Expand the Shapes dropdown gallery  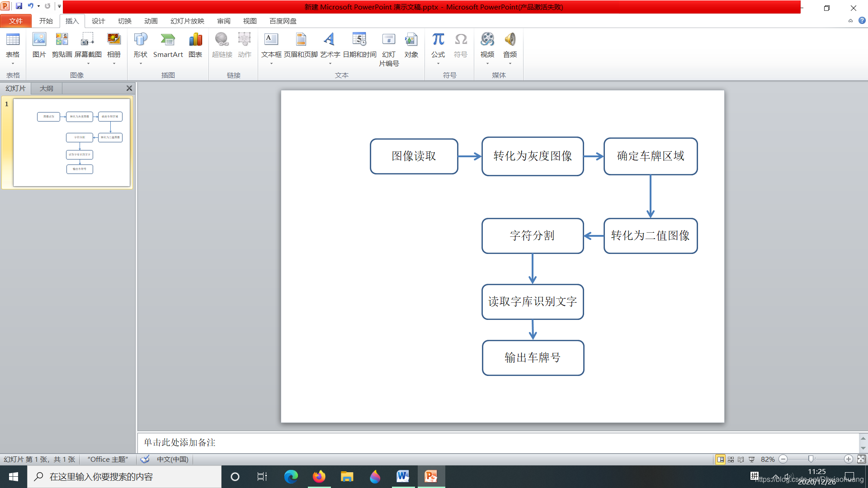[141, 64]
